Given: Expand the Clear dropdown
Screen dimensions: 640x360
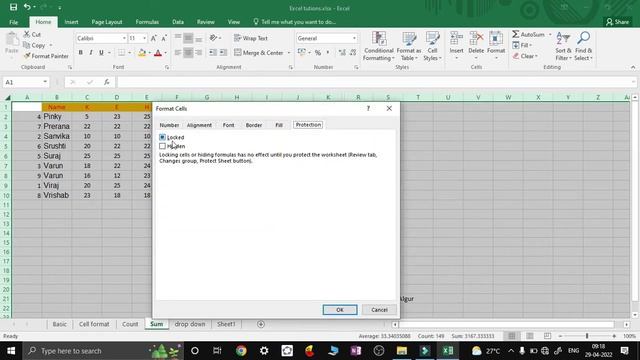Looking at the screenshot, I should pyautogui.click(x=536, y=56).
